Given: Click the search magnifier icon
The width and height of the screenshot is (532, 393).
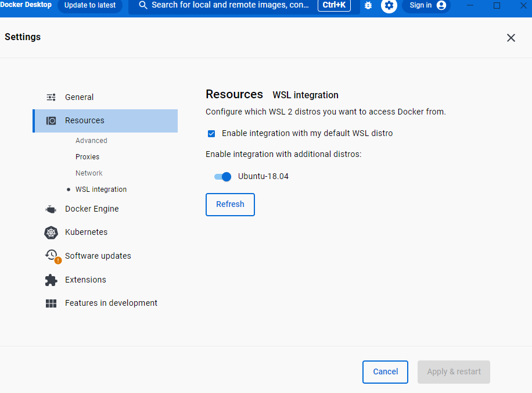Looking at the screenshot, I should 143,5.
